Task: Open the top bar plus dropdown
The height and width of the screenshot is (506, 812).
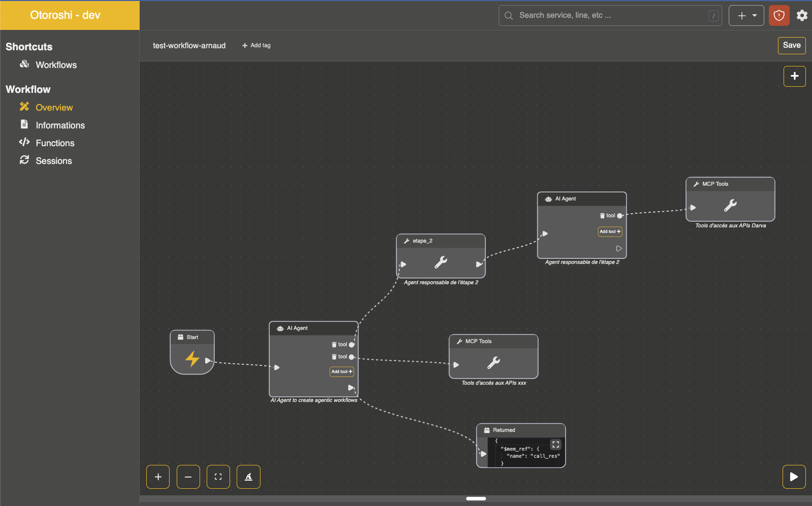Action: click(746, 16)
